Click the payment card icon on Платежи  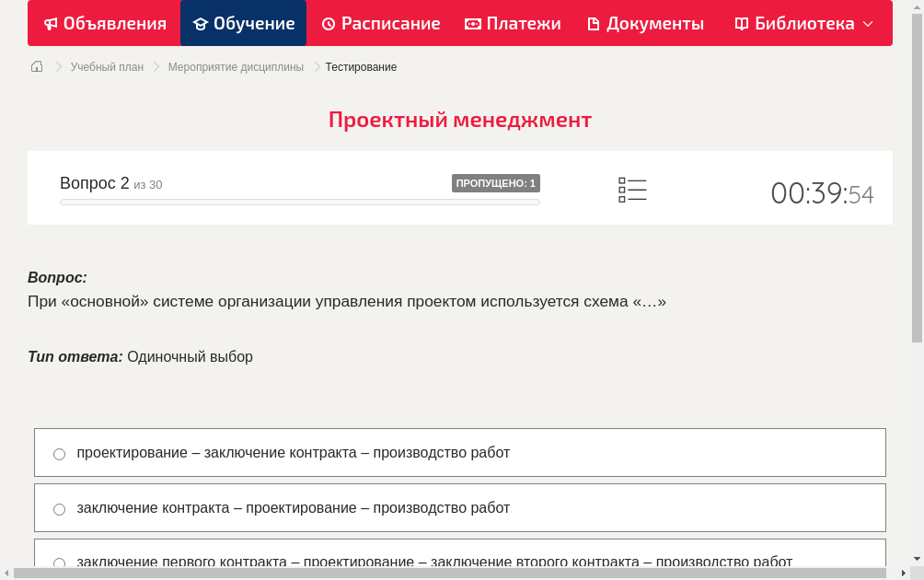pos(472,23)
